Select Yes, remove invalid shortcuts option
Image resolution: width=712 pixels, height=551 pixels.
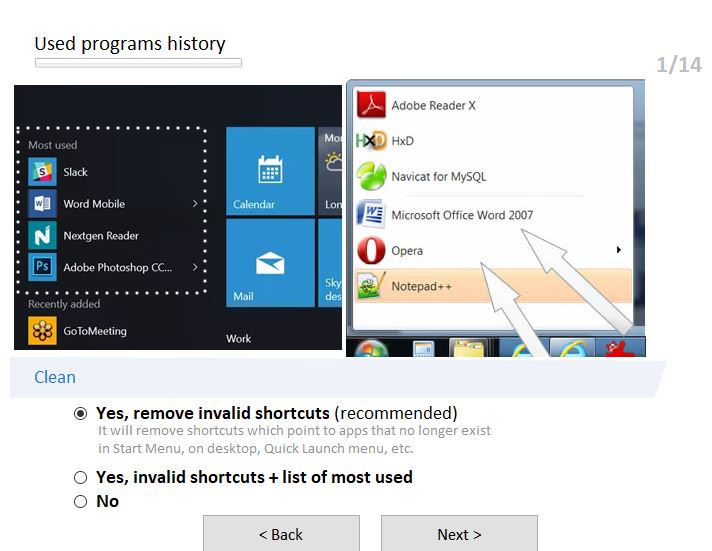coord(80,413)
